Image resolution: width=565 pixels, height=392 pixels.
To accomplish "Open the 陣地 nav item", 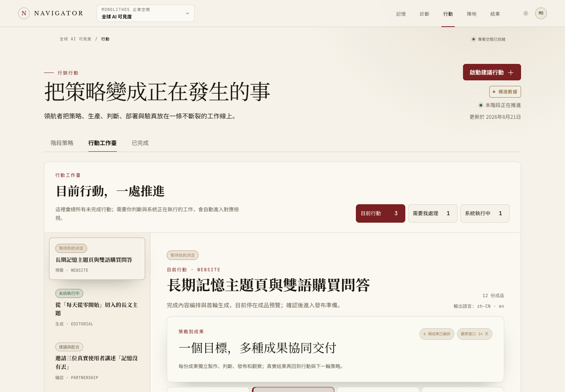I will pos(472,14).
